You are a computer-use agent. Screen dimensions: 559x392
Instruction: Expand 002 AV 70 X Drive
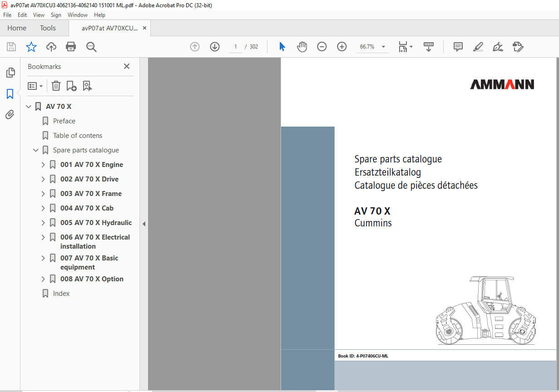click(x=43, y=179)
